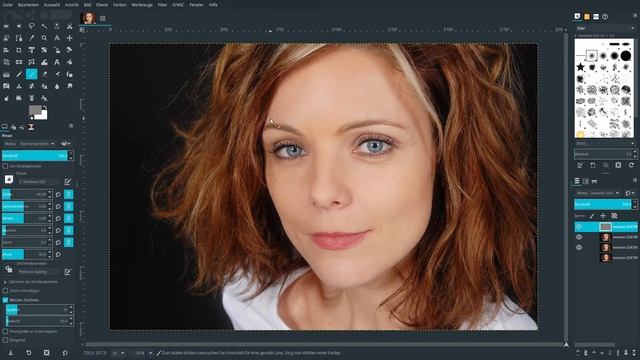Viewport: 640px width, 360px height.
Task: Open the layers dock tab menu
Action: coord(634,180)
